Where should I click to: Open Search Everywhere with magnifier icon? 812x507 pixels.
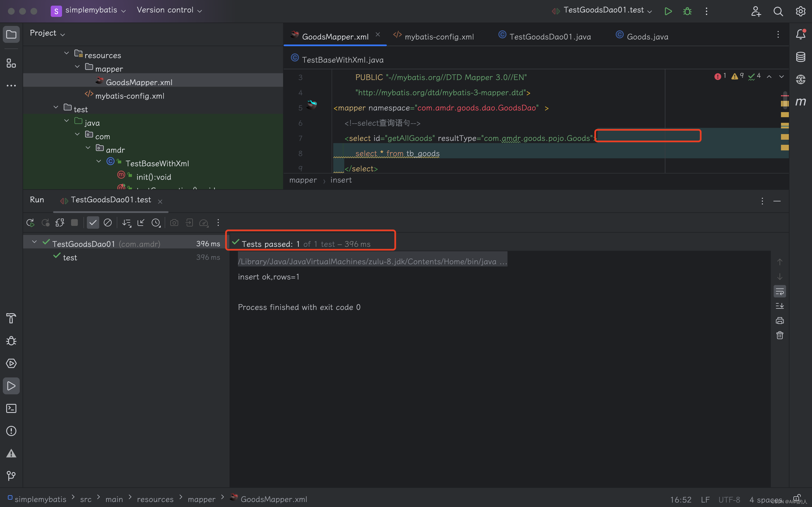pos(778,11)
